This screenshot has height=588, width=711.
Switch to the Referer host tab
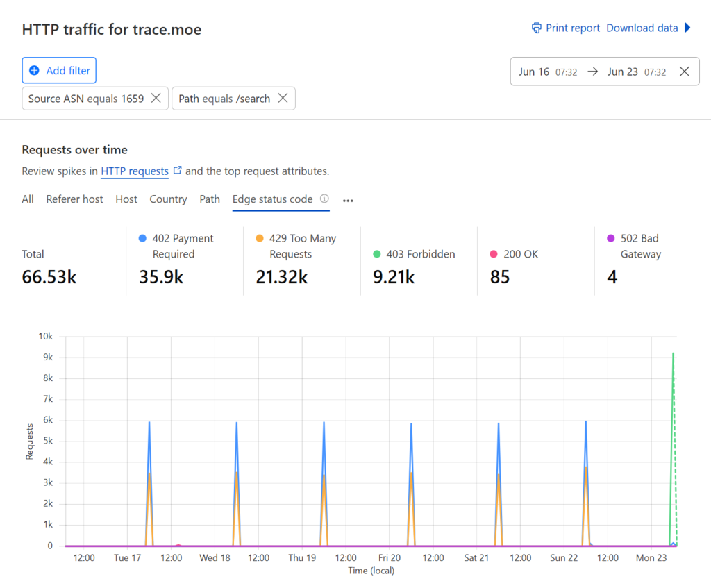[x=74, y=199]
